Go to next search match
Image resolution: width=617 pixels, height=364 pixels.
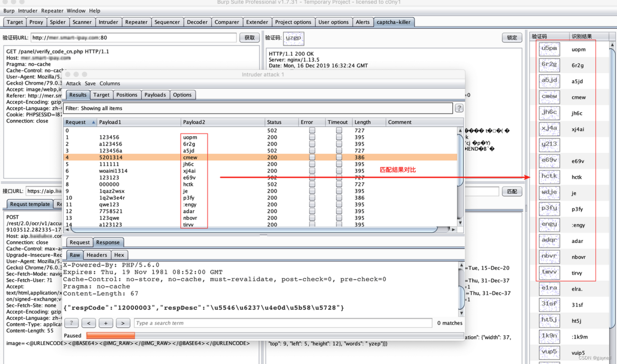coord(123,323)
